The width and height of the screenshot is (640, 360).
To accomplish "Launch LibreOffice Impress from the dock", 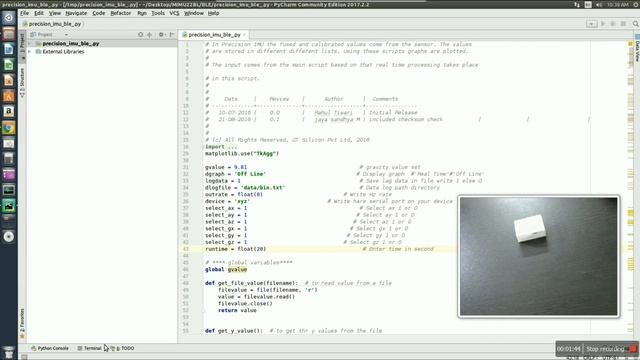I will 9,80.
